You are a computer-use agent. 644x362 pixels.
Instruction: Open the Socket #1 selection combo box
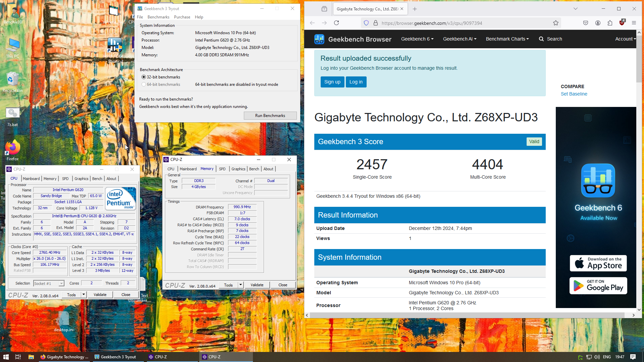49,284
